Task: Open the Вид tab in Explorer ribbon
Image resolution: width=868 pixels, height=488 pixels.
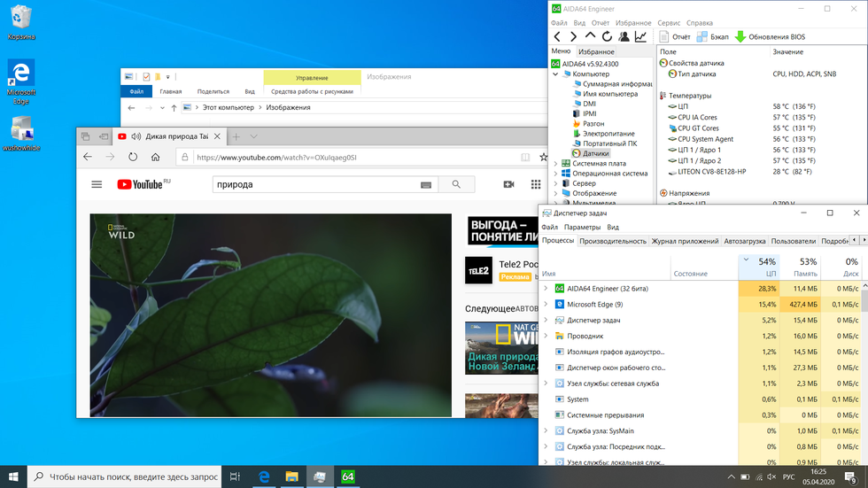Action: point(250,92)
